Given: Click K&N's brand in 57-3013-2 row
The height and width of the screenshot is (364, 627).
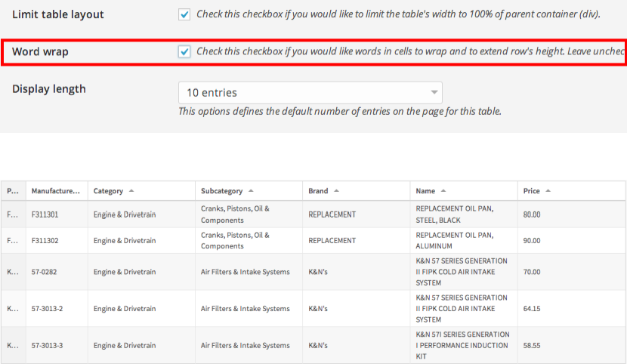Looking at the screenshot, I should point(318,308).
